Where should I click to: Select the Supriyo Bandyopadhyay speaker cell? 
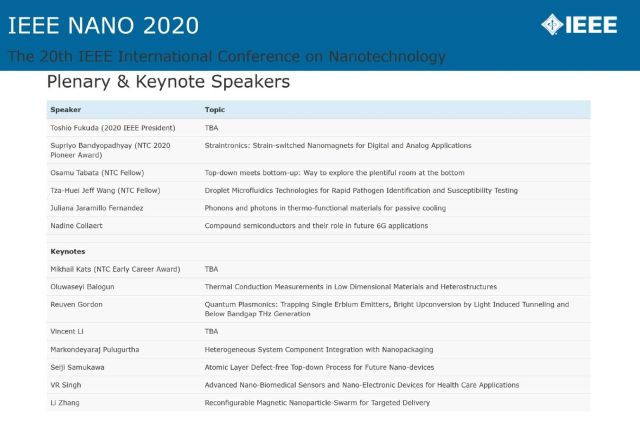click(x=110, y=150)
